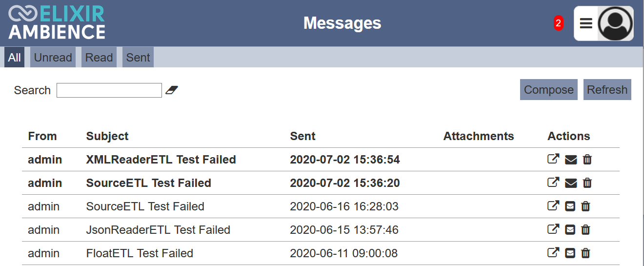This screenshot has width=644, height=266.
Task: Open the hamburger menu
Action: pos(586,23)
